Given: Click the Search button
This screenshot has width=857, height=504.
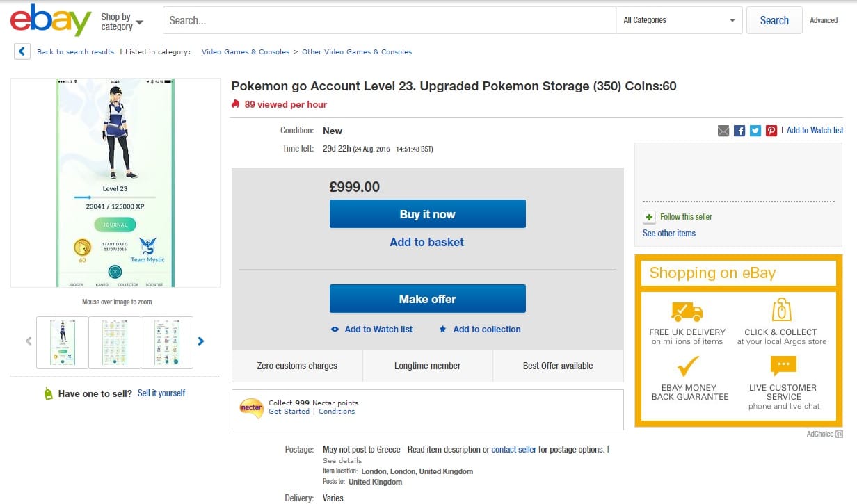Looking at the screenshot, I should click(774, 20).
